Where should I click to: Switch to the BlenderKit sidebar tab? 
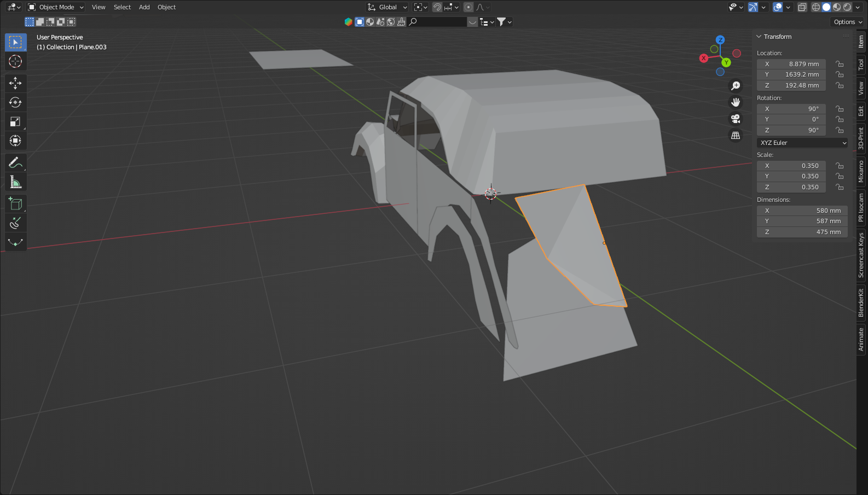click(x=861, y=303)
